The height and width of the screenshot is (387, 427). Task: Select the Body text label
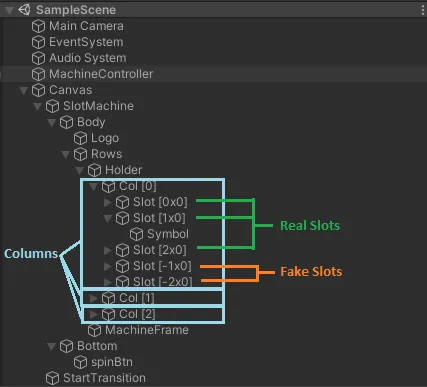91,122
